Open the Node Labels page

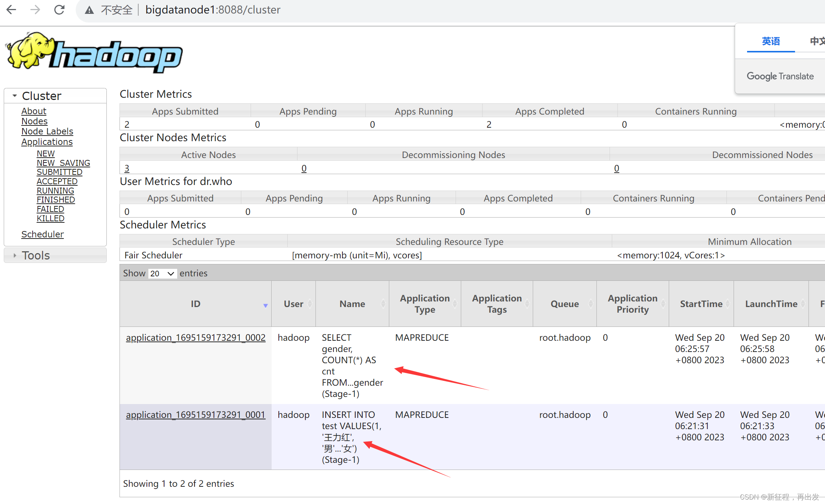click(x=47, y=131)
